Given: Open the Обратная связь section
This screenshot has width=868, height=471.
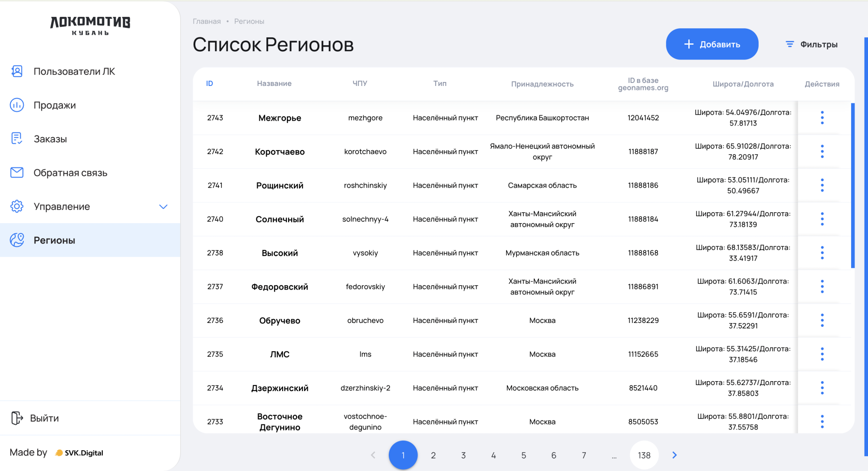Looking at the screenshot, I should click(x=90, y=173).
